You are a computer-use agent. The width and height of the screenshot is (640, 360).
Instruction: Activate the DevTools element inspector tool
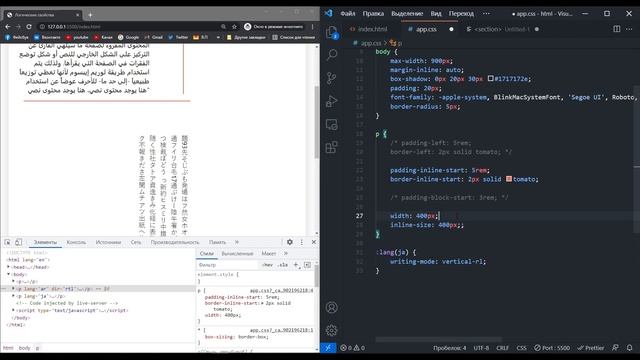8,242
